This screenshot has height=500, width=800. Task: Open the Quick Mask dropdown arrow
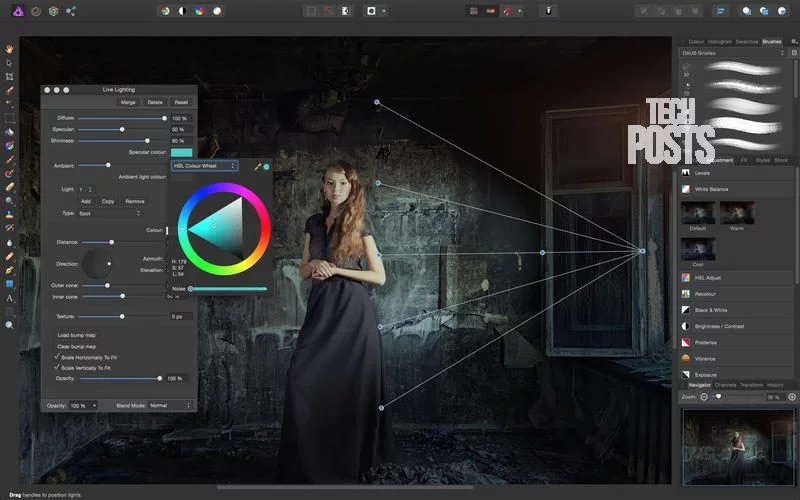[x=384, y=11]
